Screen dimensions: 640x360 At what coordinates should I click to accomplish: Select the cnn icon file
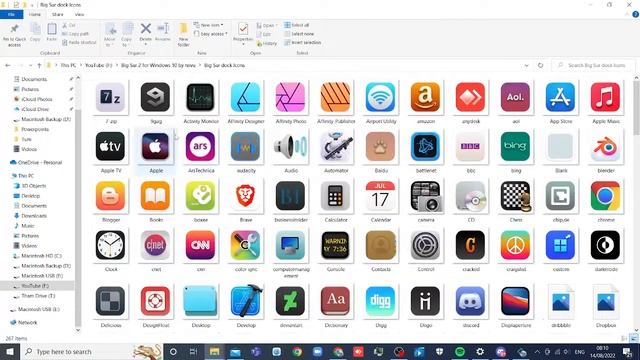click(200, 250)
